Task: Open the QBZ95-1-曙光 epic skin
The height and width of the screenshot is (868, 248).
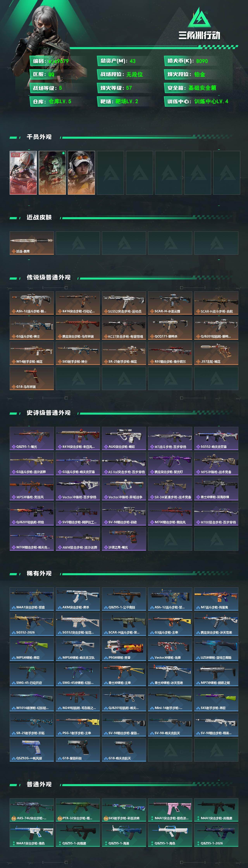Action: (x=32, y=438)
